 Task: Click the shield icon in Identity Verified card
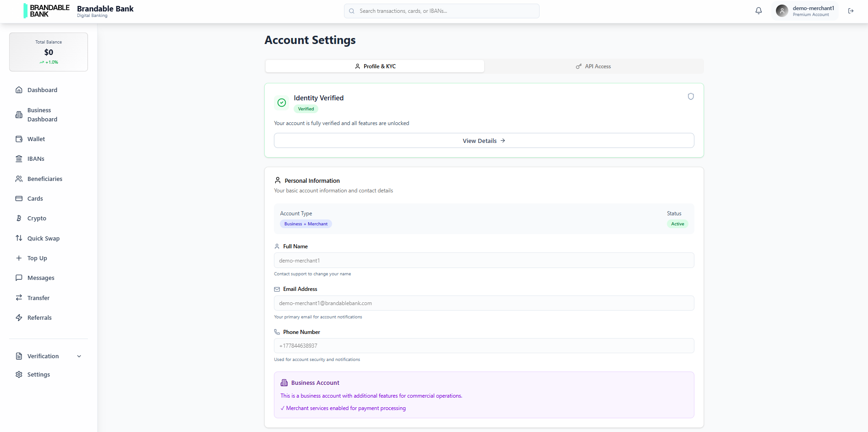(691, 97)
